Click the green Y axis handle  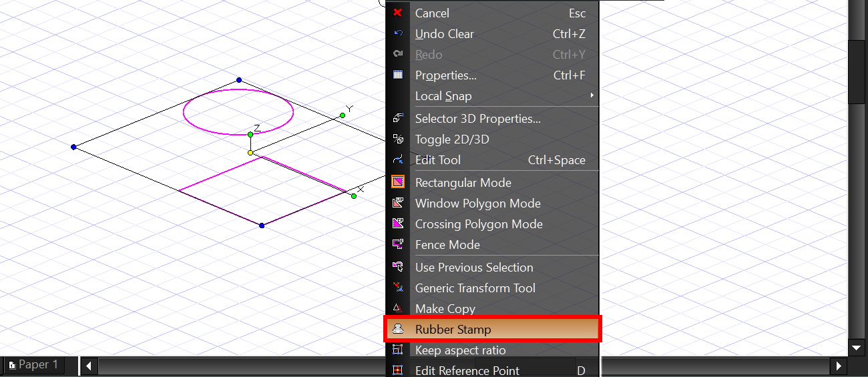[x=343, y=115]
